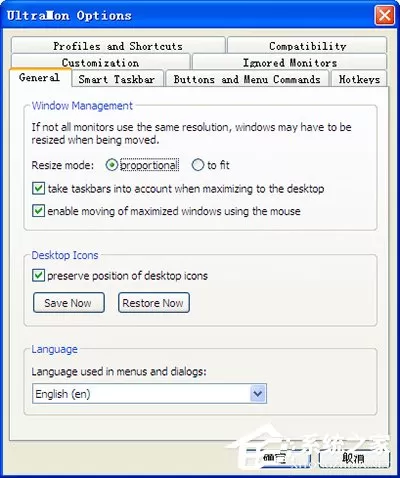
Task: Toggle take taskbars into account checkbox
Action: (38, 189)
